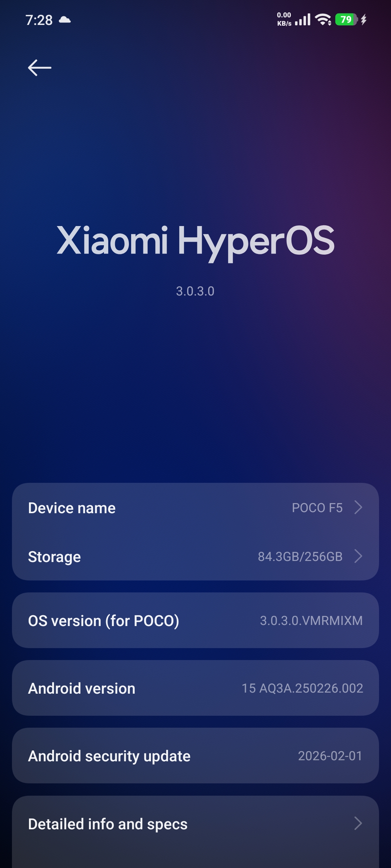Image resolution: width=391 pixels, height=868 pixels.
Task: Tap the charging bolt icon
Action: (x=363, y=20)
